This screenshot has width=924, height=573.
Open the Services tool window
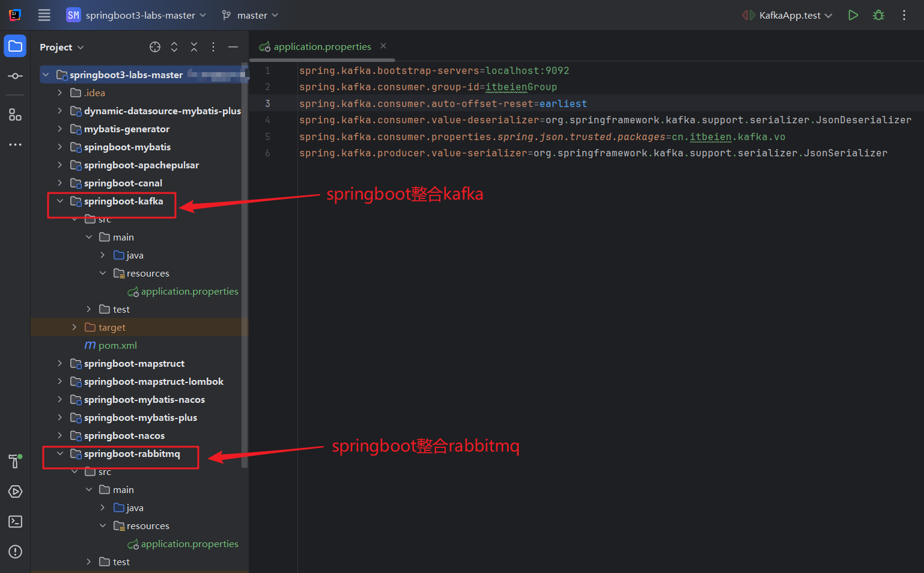[x=15, y=491]
